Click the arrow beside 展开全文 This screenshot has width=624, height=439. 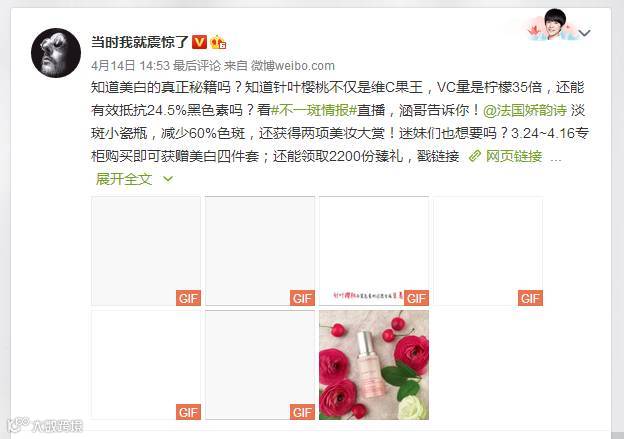(168, 179)
